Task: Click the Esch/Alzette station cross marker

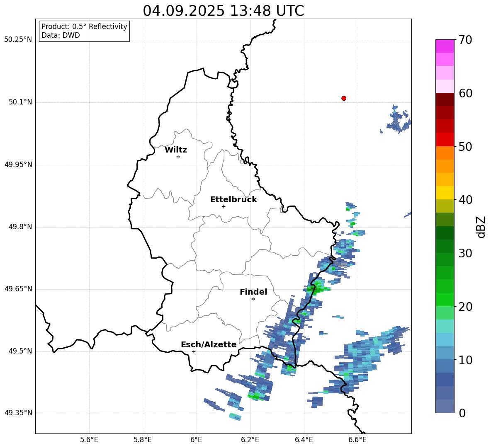Action: coord(194,351)
